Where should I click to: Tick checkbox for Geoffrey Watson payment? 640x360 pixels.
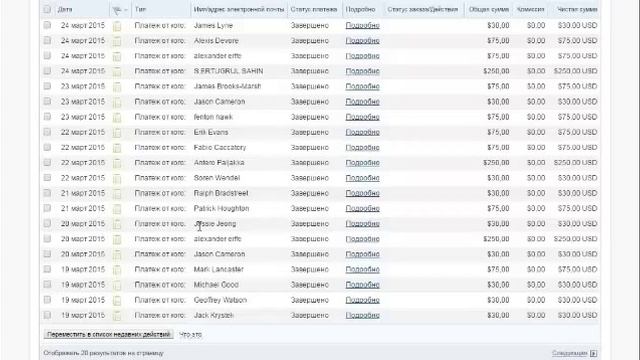(47, 300)
